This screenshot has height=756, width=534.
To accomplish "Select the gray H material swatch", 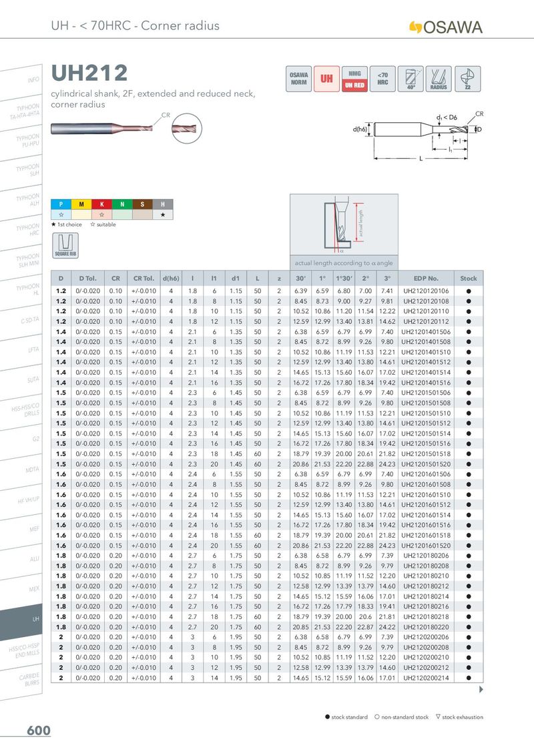I will [x=163, y=204].
